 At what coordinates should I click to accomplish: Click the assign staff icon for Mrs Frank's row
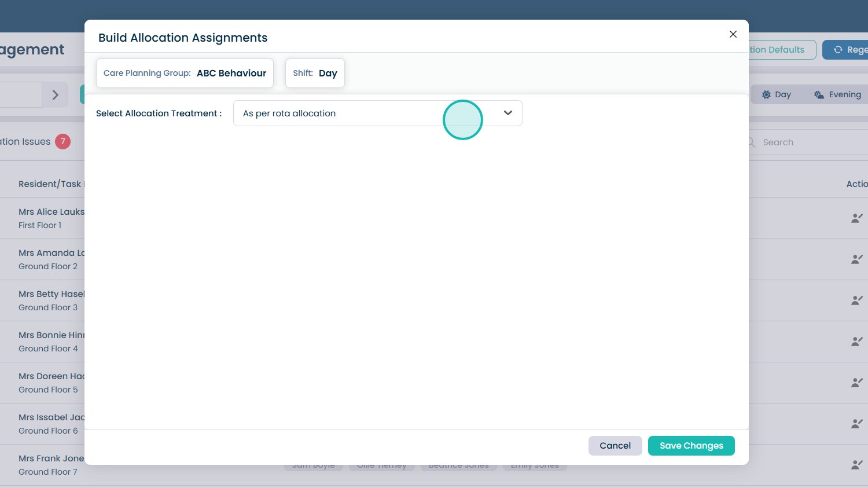[857, 465]
